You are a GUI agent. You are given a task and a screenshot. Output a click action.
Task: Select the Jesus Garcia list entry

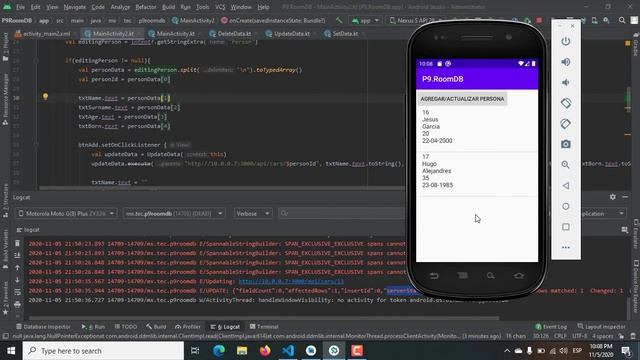tap(477, 127)
